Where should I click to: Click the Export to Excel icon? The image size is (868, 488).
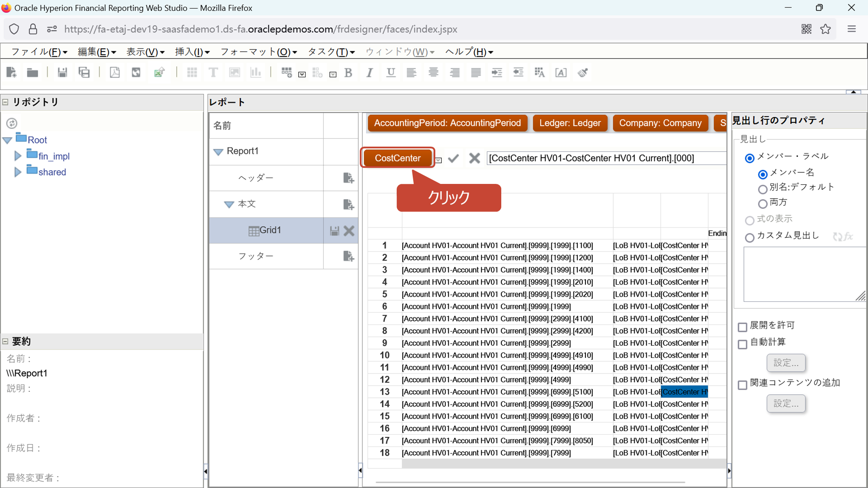[x=159, y=72]
